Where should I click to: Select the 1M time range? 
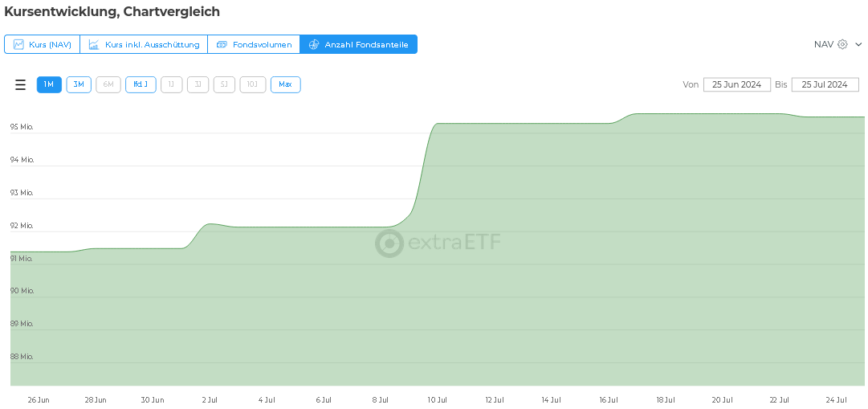(x=49, y=84)
